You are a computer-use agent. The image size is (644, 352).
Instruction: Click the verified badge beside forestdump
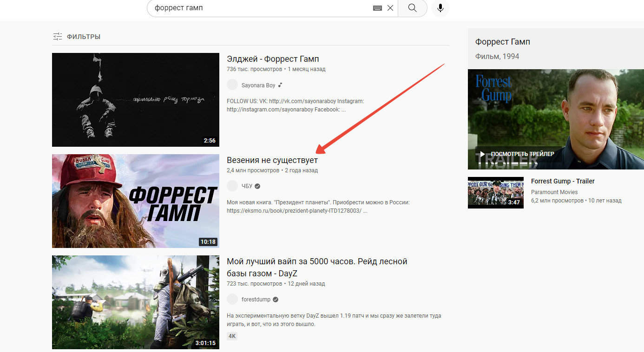point(275,299)
